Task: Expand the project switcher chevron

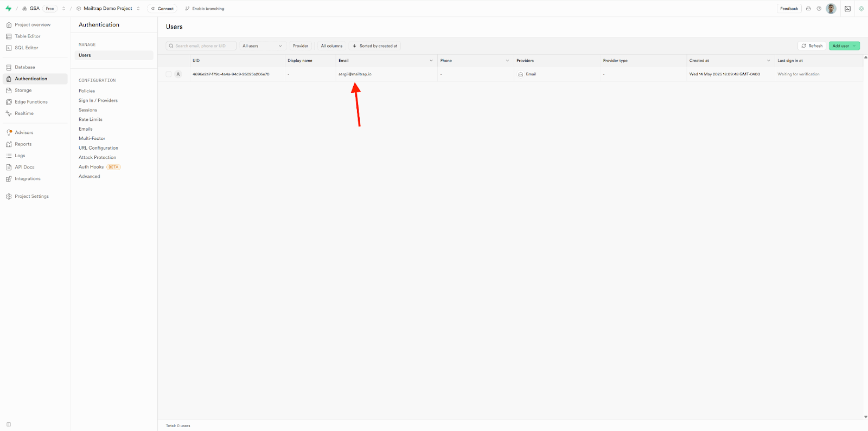Action: coord(138,9)
